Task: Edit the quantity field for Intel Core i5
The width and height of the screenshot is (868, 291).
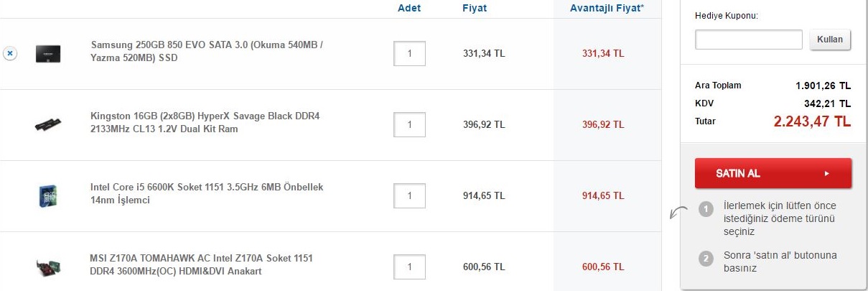Action: click(409, 195)
